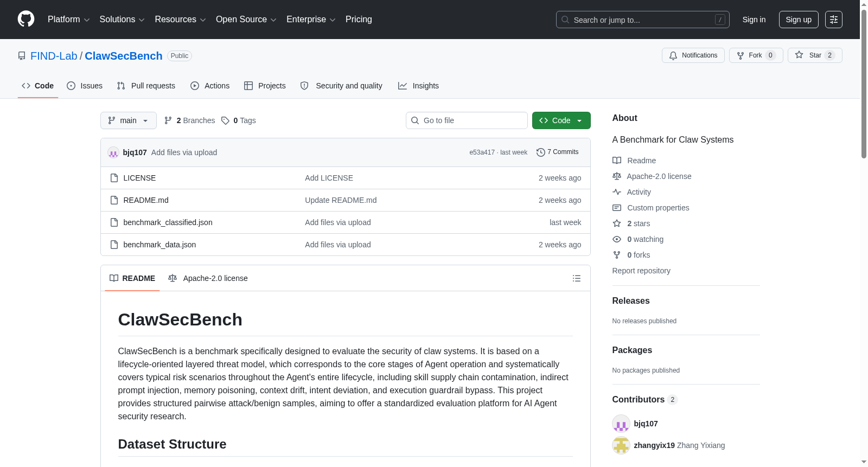Open the ClawSecBench repository link
Screen dimensions: 868x467
coord(124,56)
